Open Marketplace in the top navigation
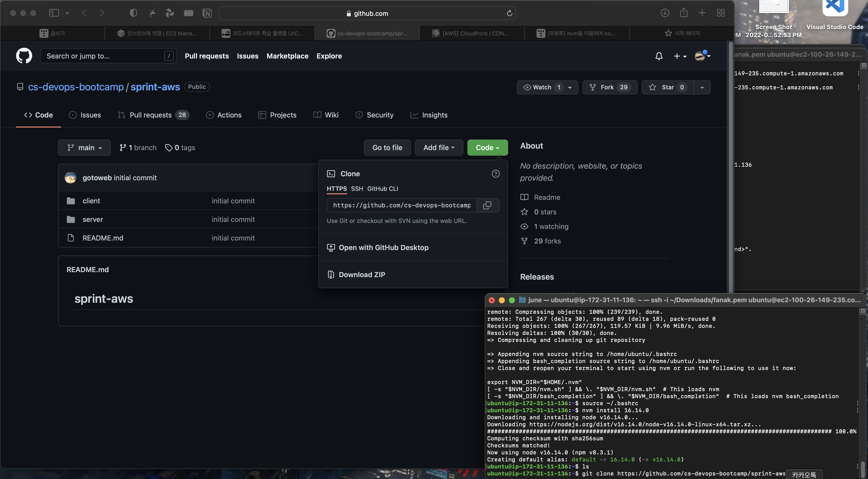The image size is (868, 479). pos(287,56)
